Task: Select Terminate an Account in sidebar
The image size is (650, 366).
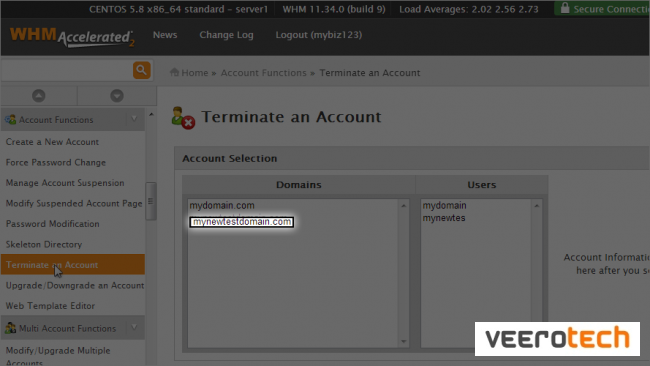Action: 73,264
